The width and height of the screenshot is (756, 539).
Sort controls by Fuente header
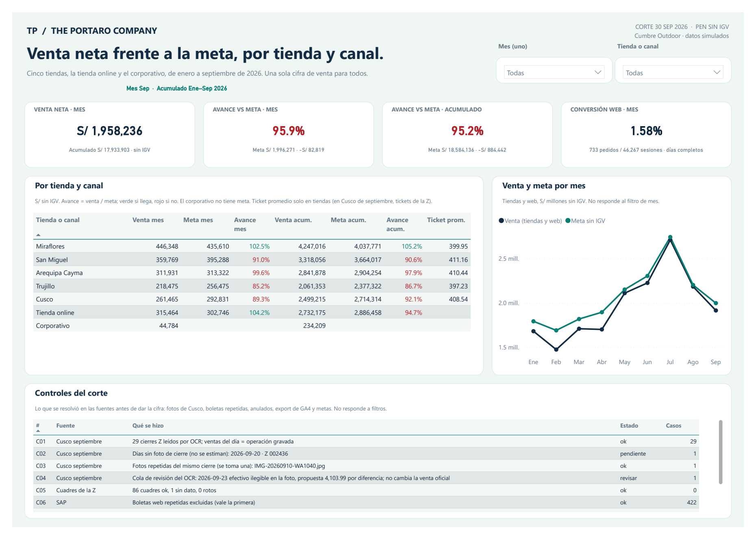[65, 426]
